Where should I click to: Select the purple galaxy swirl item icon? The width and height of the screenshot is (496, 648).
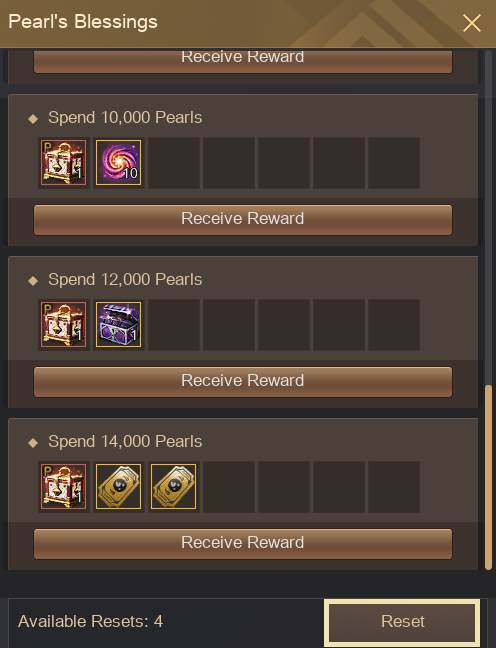(x=119, y=162)
